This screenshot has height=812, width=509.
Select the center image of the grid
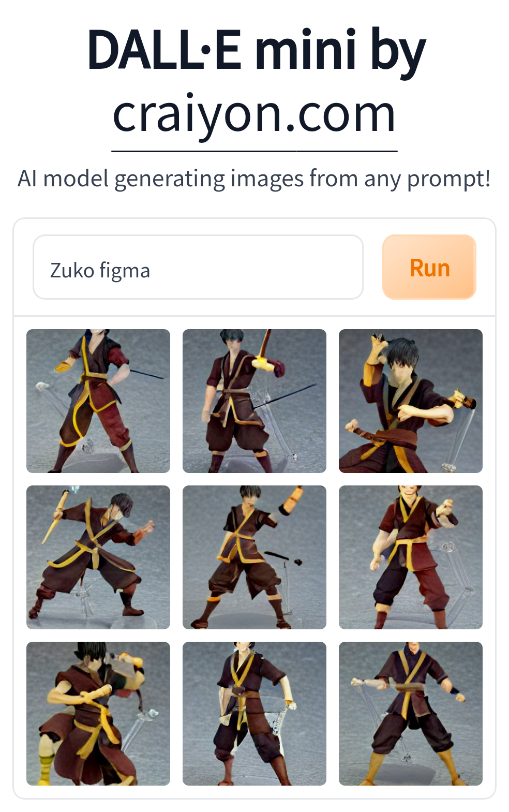click(255, 557)
